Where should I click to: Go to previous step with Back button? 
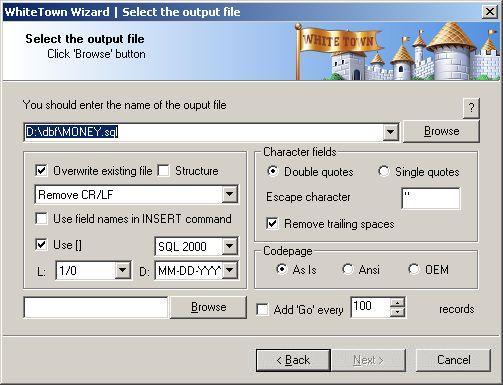pos(293,360)
